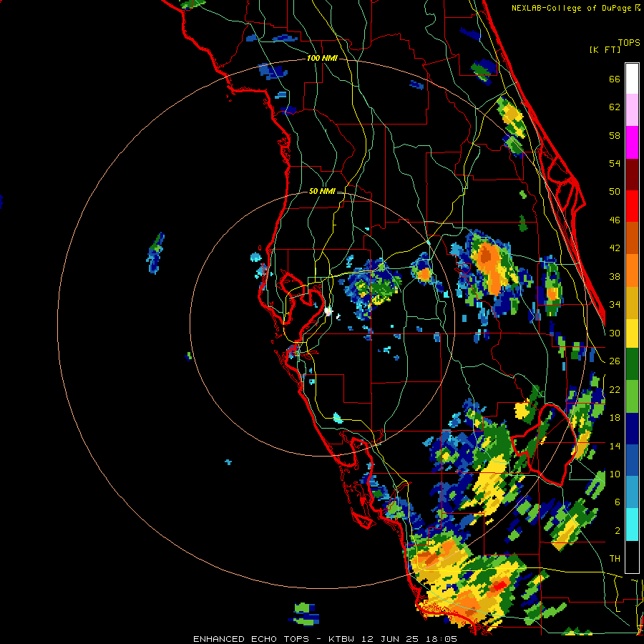Select the medium blue swatch between 14 and 10
644x644 pixels.
coord(632,460)
